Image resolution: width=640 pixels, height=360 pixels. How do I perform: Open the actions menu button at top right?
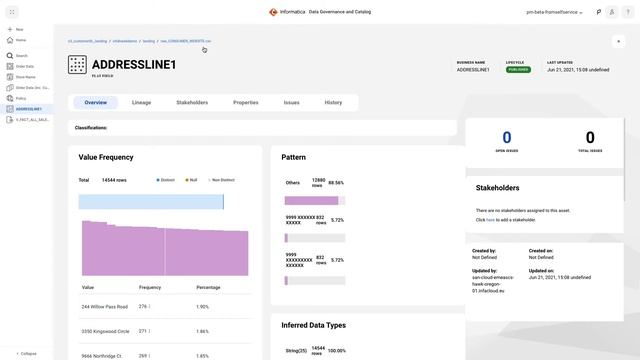[618, 41]
